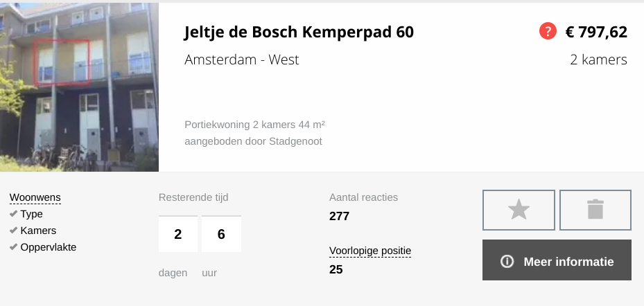Click the remaining hours counter box showing 6
The height and width of the screenshot is (306, 644).
click(x=221, y=234)
